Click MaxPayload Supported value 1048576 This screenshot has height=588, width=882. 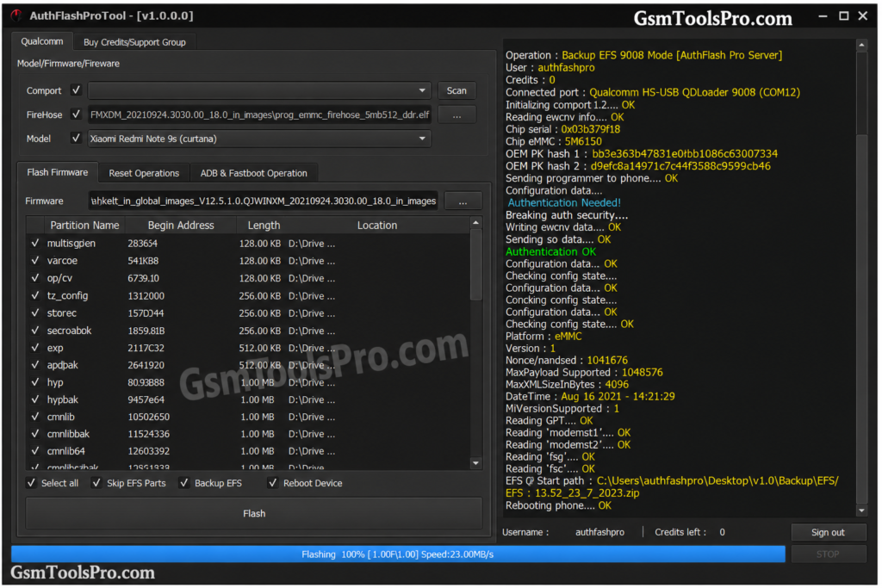pyautogui.click(x=642, y=373)
